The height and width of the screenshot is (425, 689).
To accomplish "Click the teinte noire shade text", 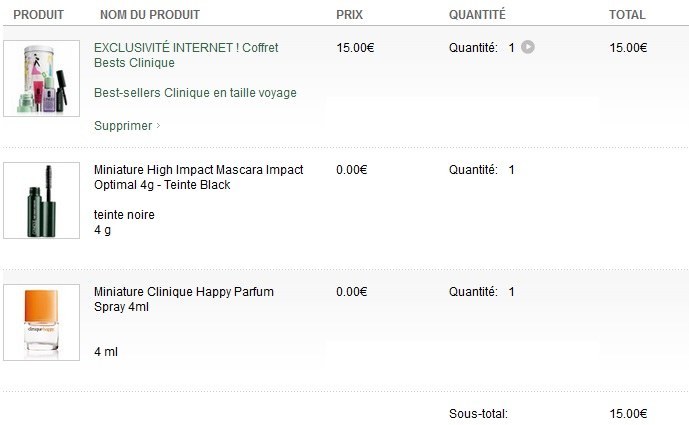I will (x=124, y=215).
